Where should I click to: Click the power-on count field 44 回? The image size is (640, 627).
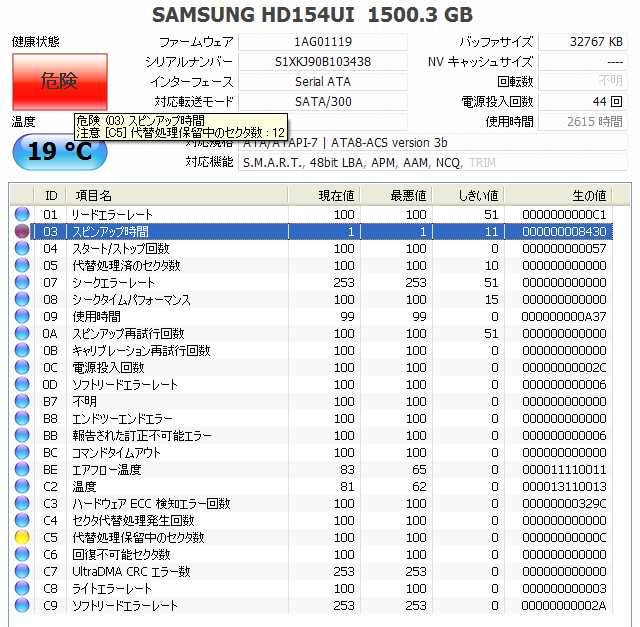pyautogui.click(x=583, y=102)
